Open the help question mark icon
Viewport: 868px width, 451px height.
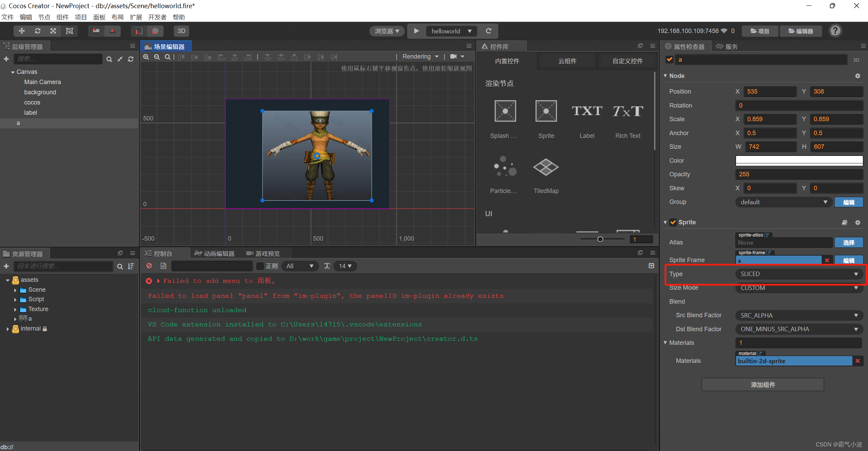[835, 31]
